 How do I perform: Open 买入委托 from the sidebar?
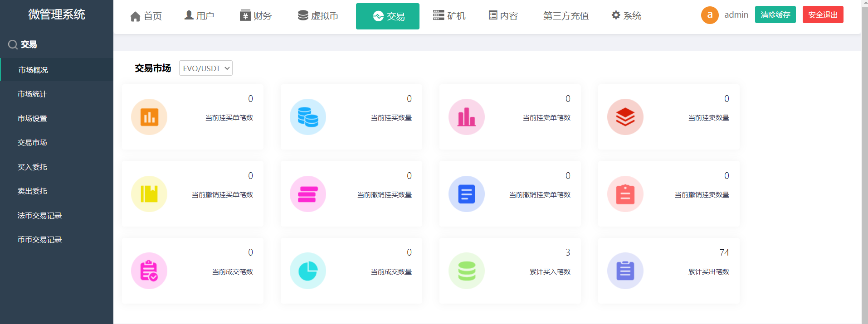(32, 167)
